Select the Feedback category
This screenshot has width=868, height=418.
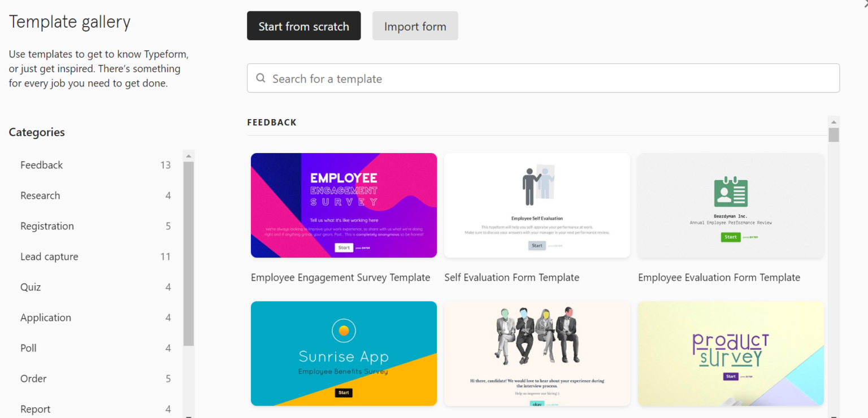(41, 165)
